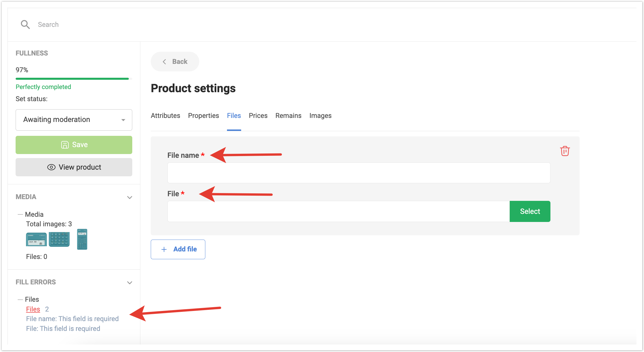Delete file entry with red trash icon

pos(565,151)
